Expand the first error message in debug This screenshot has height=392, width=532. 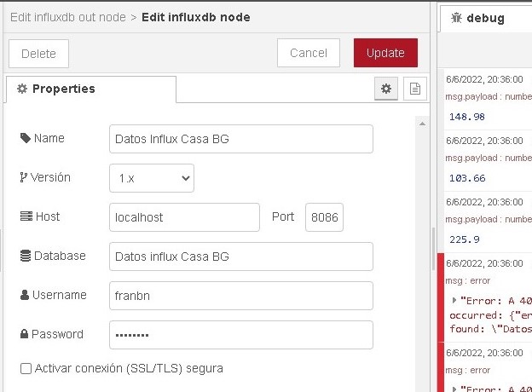tap(454, 300)
